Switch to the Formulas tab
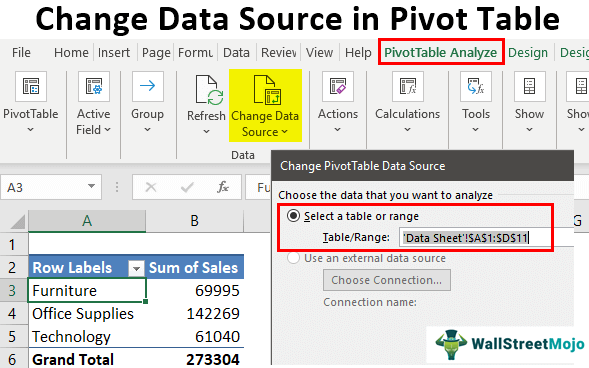The width and height of the screenshot is (589, 368). click(x=195, y=53)
